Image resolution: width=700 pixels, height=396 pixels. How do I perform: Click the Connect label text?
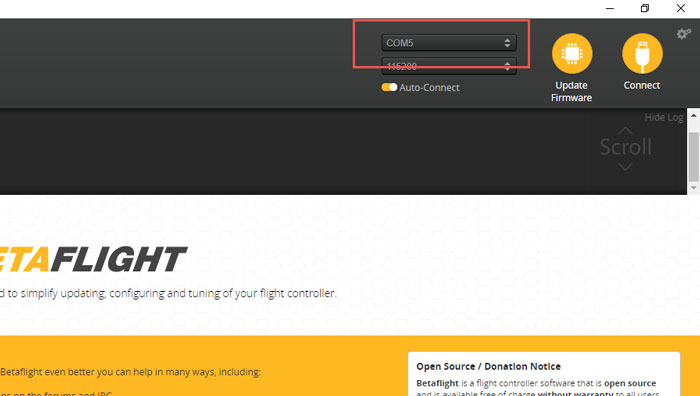642,85
